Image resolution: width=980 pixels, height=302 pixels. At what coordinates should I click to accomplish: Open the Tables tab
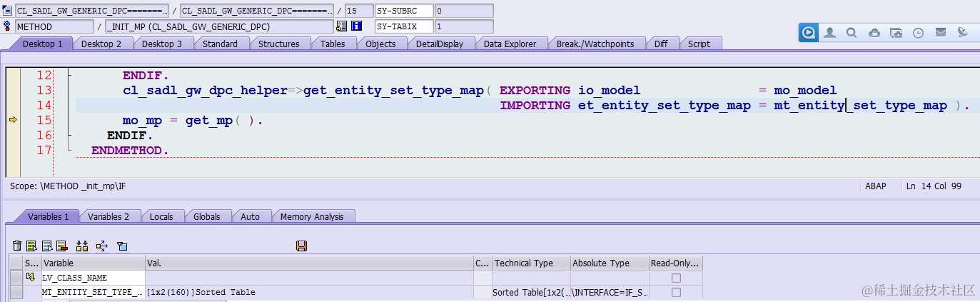tap(333, 44)
